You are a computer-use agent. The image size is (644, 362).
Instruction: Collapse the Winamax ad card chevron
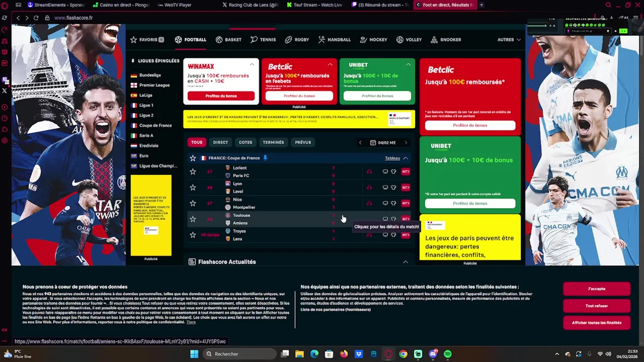pos(252,65)
